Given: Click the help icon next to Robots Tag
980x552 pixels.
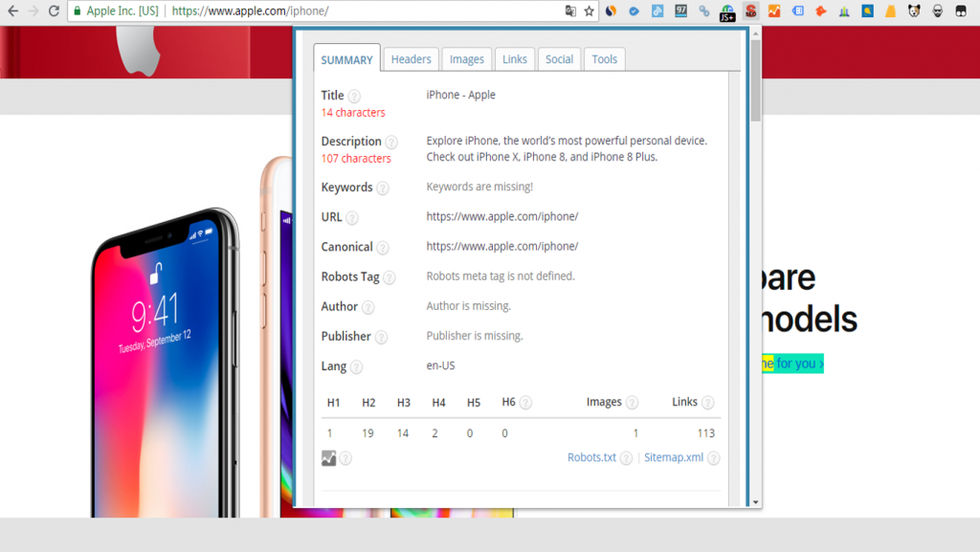Looking at the screenshot, I should click(x=390, y=277).
